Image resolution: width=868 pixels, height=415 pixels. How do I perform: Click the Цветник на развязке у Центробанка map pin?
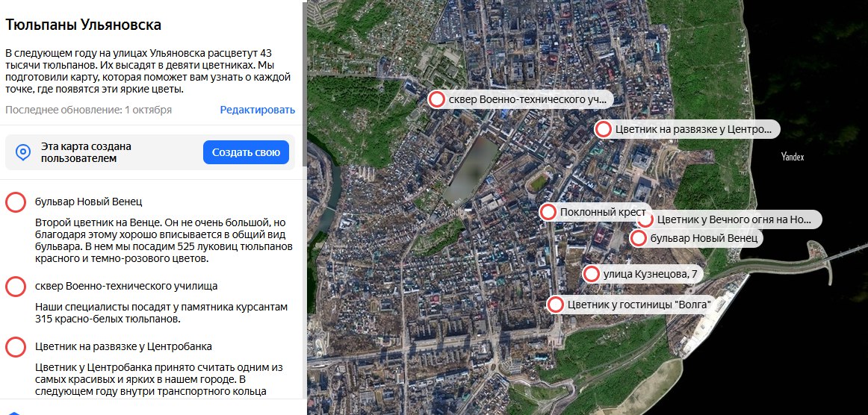pos(604,129)
